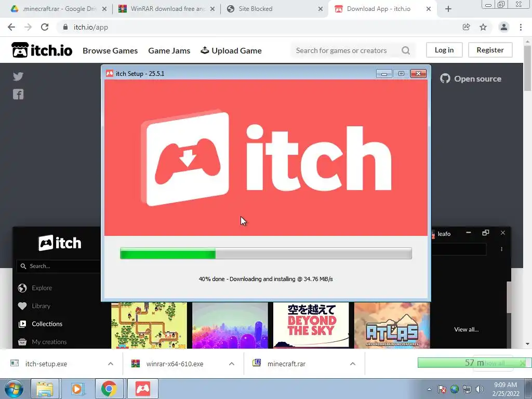Click the Chrome taskbar icon
The height and width of the screenshot is (399, 532).
[109, 389]
